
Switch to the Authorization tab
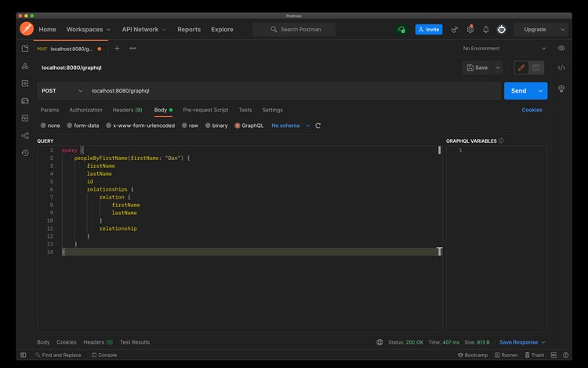[x=85, y=110]
